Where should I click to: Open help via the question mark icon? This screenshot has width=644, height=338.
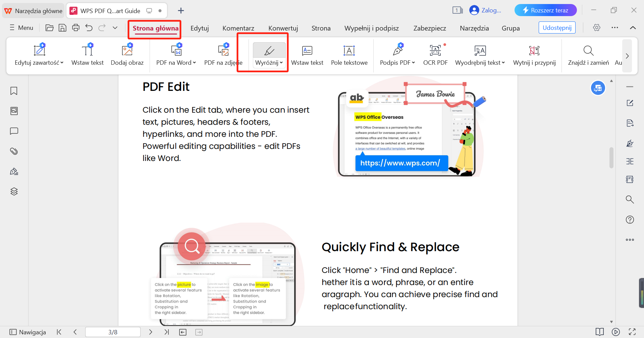click(630, 220)
